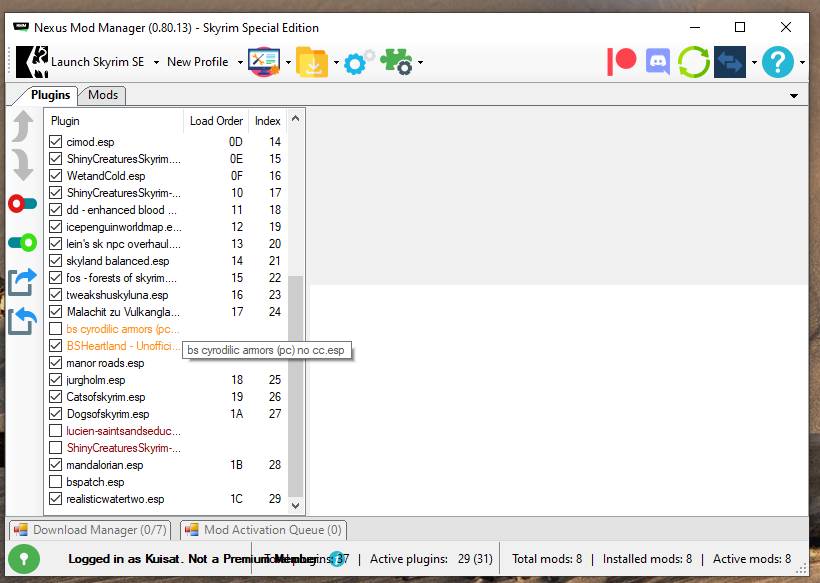Open the Discord link icon
Screen dimensions: 820x583
click(657, 62)
